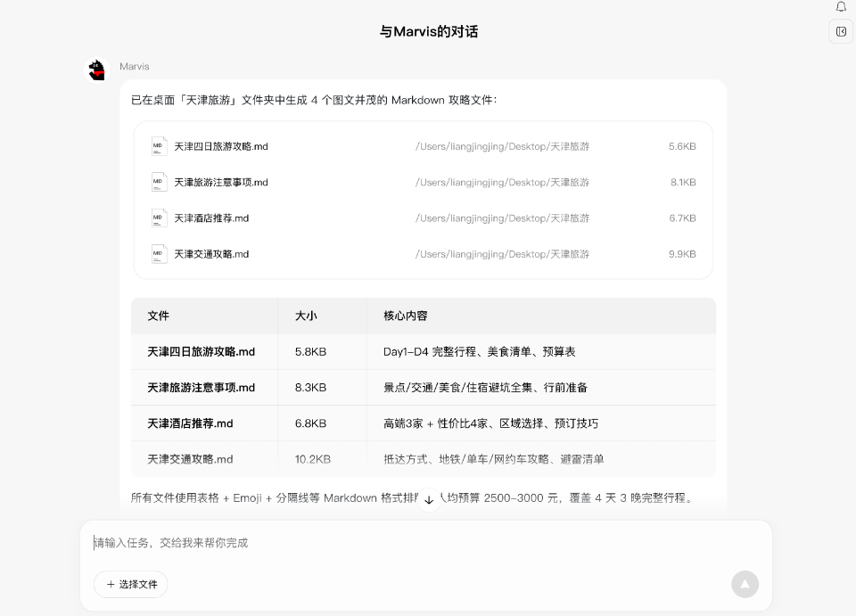Click the 与Marvis的对话 title
This screenshot has height=616, width=856.
click(x=429, y=31)
